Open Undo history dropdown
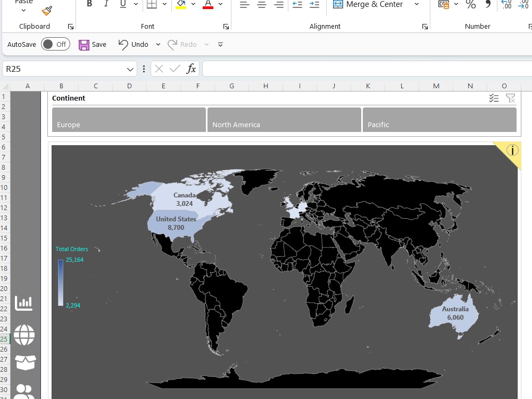 pyautogui.click(x=158, y=45)
